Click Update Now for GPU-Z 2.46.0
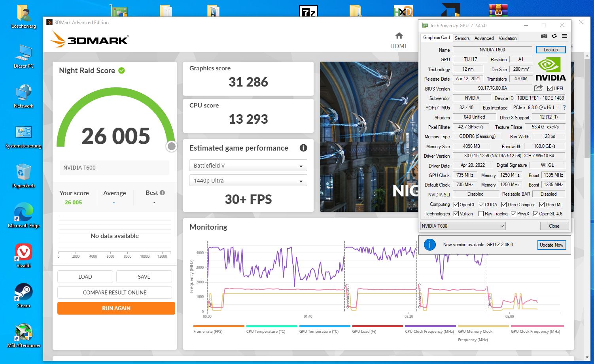 [551, 245]
